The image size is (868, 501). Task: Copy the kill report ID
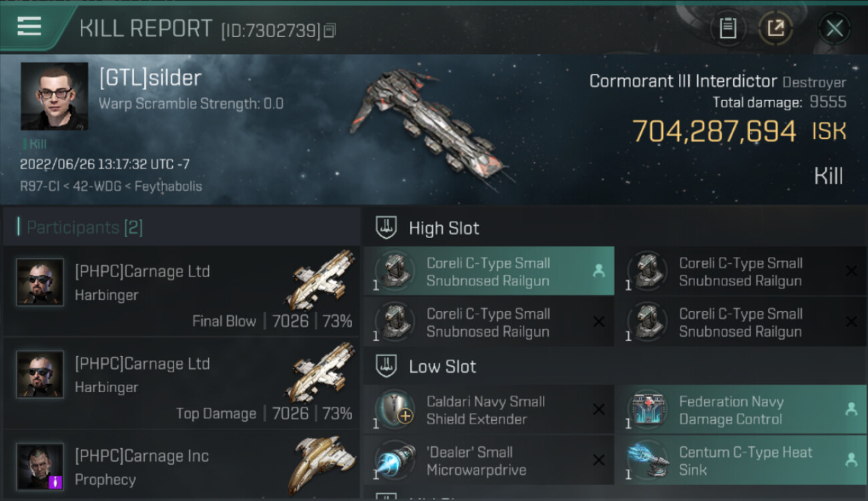331,30
